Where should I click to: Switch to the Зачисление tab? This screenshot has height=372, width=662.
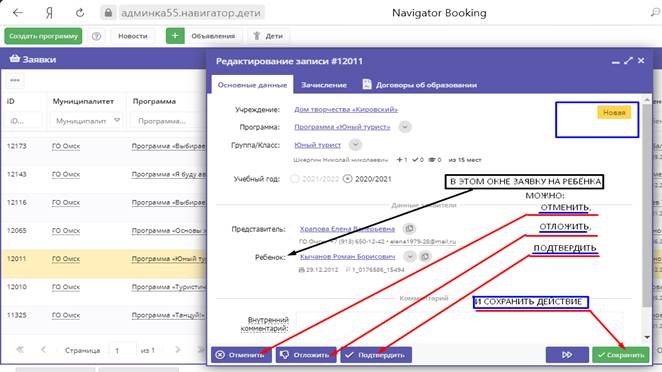(x=324, y=85)
